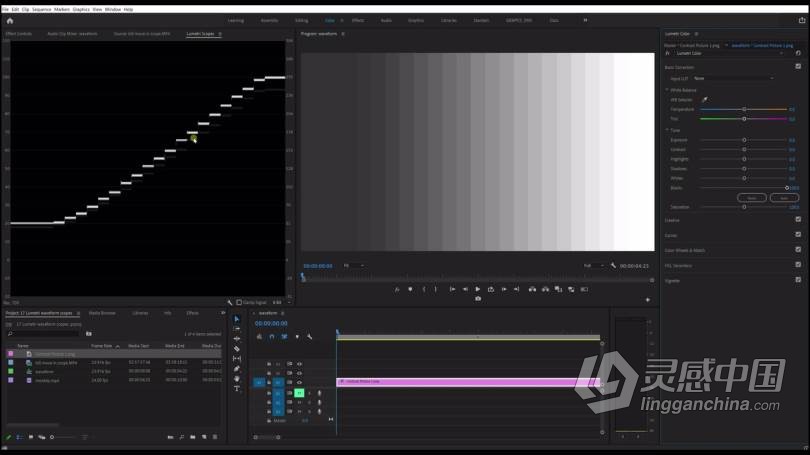Toggle the Vignette section checkbox
810x455 pixels.
coord(798,279)
